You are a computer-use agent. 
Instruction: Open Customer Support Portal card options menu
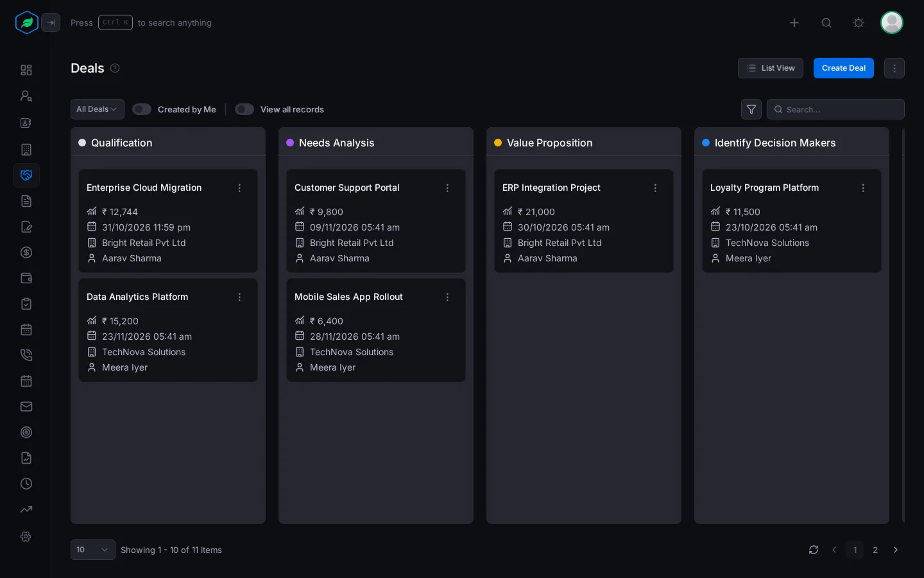point(447,188)
